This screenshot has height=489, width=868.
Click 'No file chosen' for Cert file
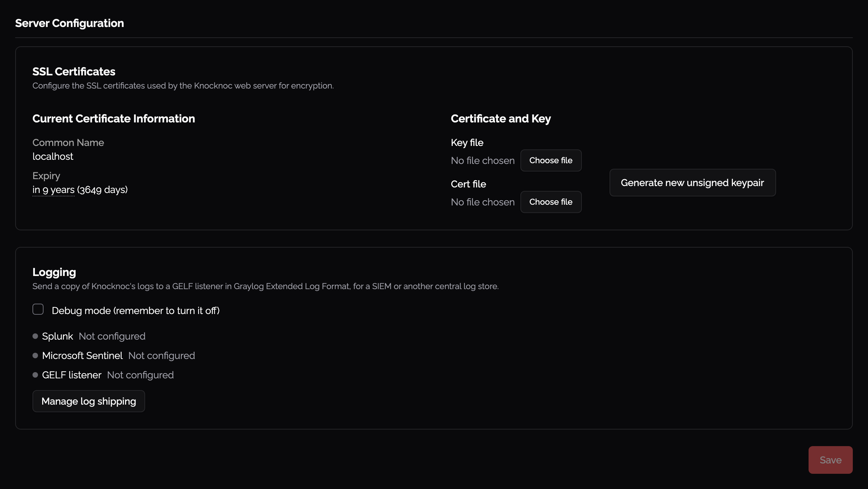tap(483, 202)
